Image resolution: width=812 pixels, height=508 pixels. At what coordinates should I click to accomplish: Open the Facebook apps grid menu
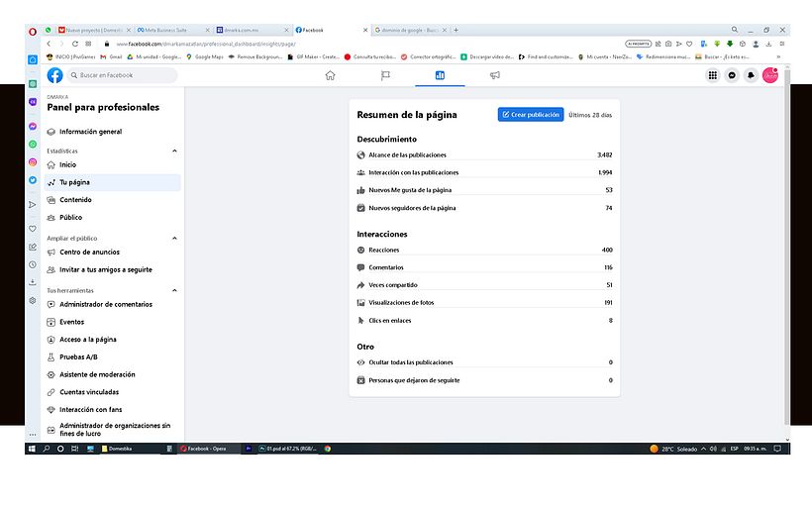[x=712, y=75]
